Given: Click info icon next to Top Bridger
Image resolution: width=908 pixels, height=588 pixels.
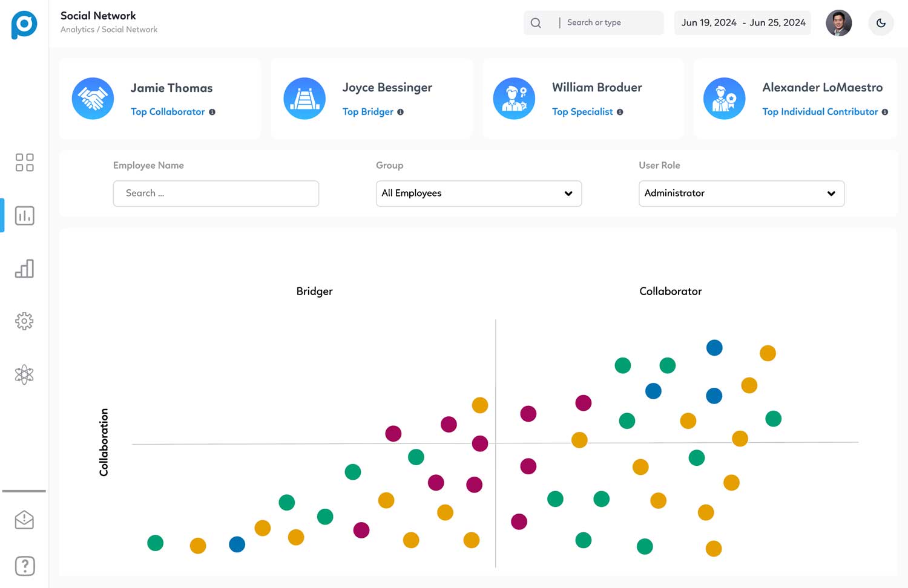Looking at the screenshot, I should [x=400, y=112].
